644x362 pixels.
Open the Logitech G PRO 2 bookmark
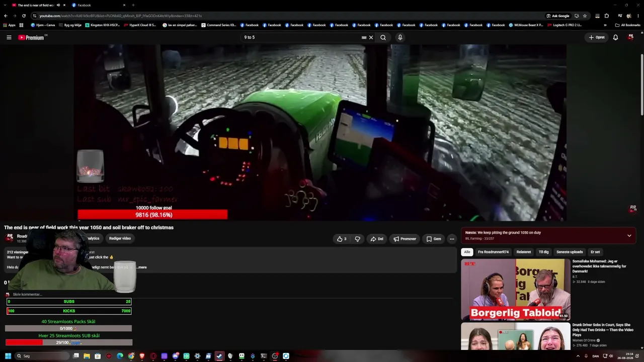(565, 25)
